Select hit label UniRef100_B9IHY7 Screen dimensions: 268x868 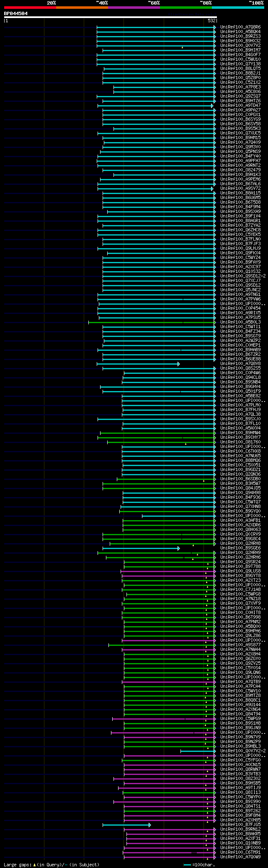tap(240, 437)
